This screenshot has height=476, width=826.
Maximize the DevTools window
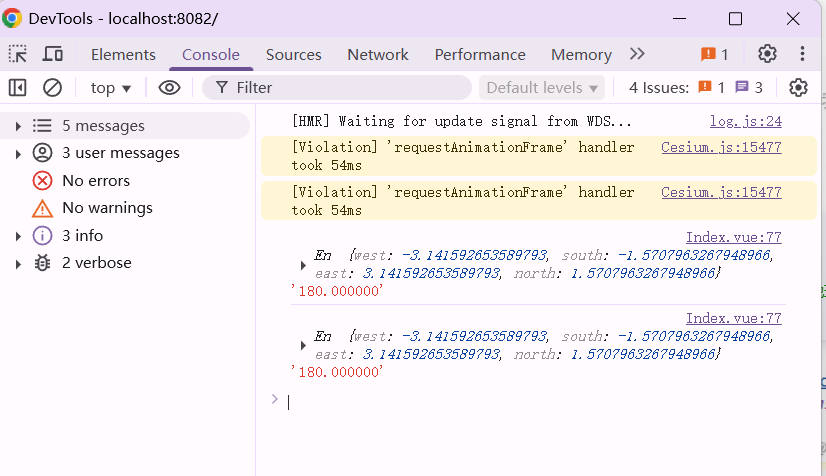(735, 19)
